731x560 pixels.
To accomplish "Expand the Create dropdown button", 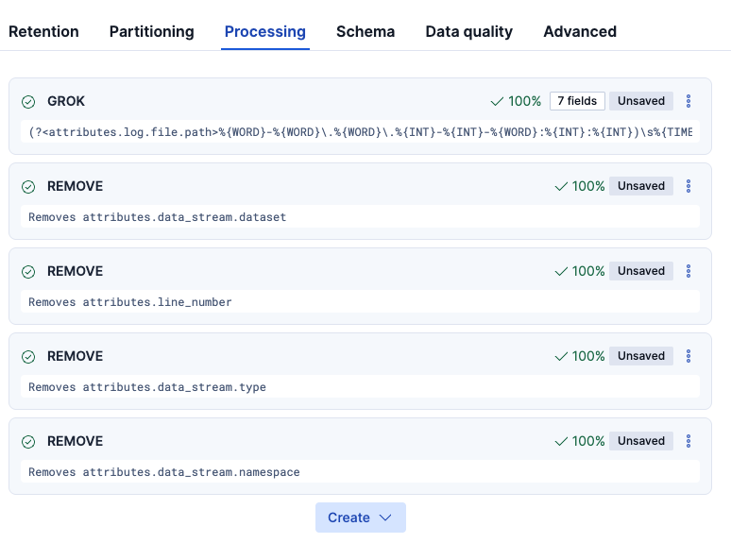I will click(x=360, y=518).
